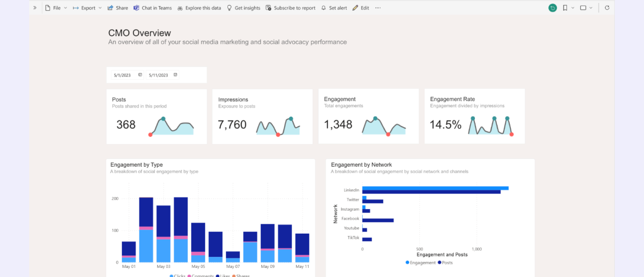Open the more options ellipsis menu
Image resolution: width=644 pixels, height=277 pixels.
coord(378,8)
